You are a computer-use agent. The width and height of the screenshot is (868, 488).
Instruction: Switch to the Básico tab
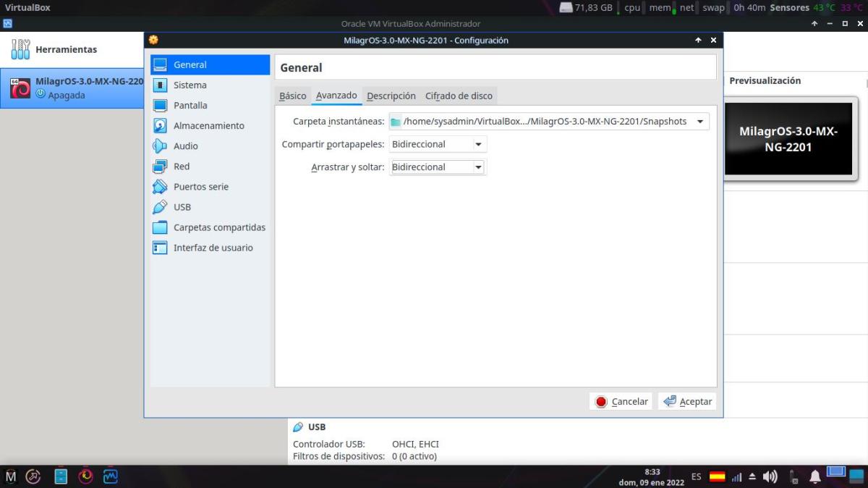pyautogui.click(x=293, y=96)
